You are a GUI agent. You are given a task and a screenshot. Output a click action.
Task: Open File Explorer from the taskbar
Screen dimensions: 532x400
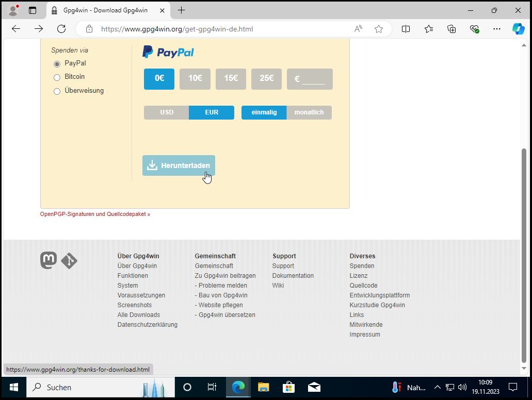click(x=263, y=387)
